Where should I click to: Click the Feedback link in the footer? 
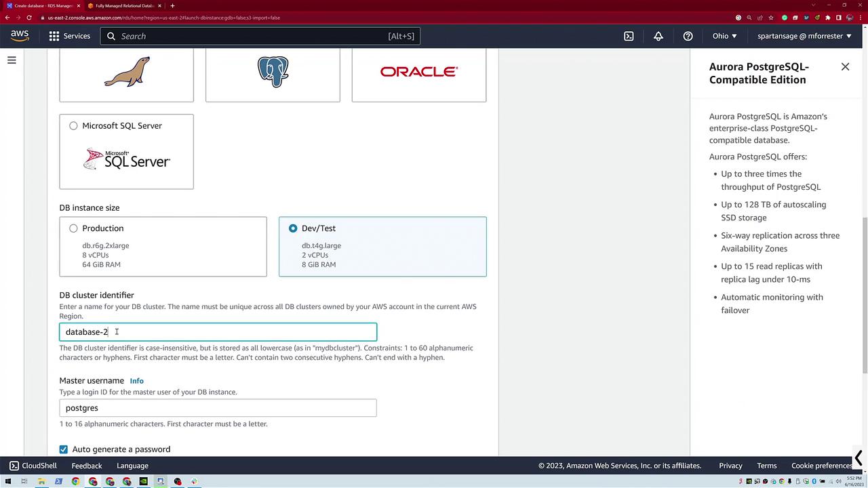[x=87, y=466]
